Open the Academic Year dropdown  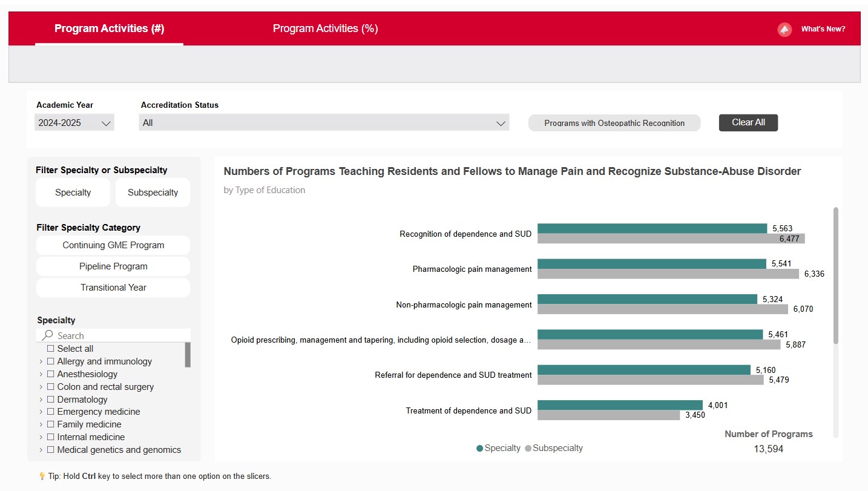(74, 123)
